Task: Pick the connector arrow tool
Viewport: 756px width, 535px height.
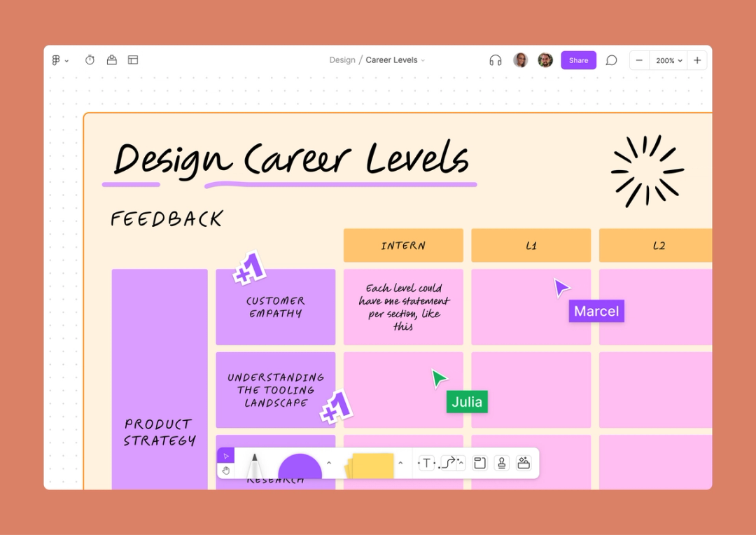Action: click(449, 461)
